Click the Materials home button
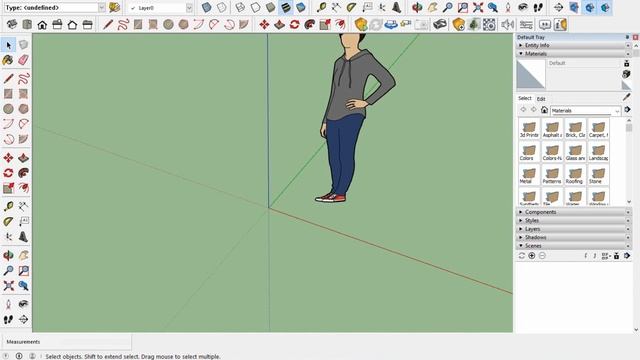The image size is (640, 360). (x=544, y=110)
